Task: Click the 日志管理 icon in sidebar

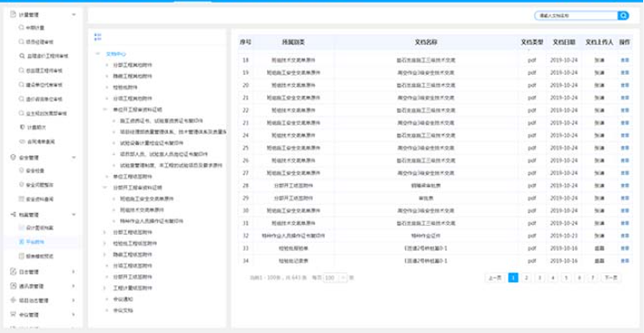Action: (x=13, y=272)
